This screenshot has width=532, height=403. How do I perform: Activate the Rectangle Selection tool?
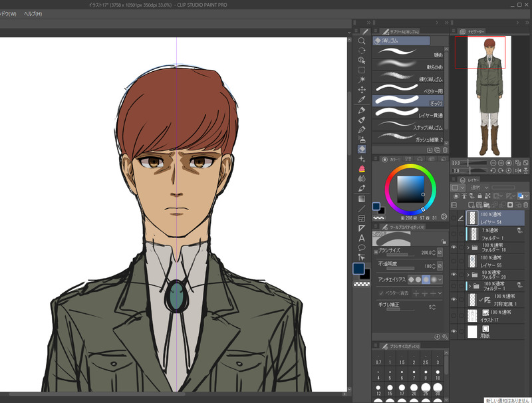362,70
